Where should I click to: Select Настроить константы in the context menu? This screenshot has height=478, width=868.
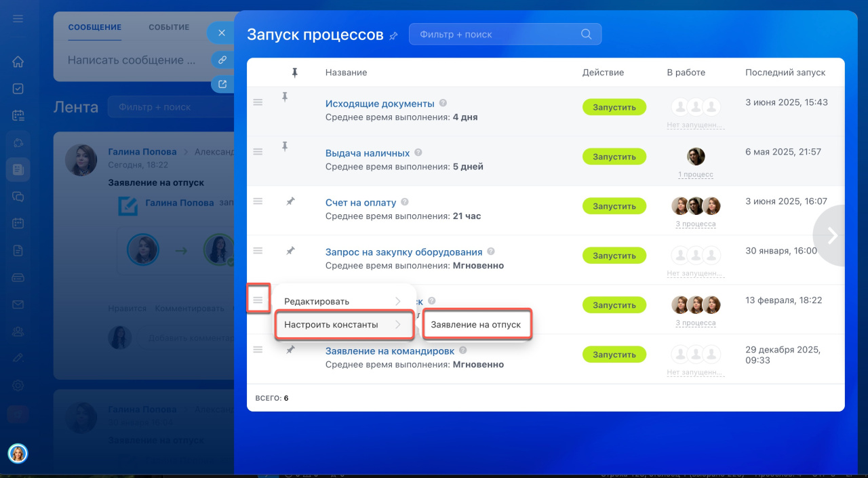344,325
